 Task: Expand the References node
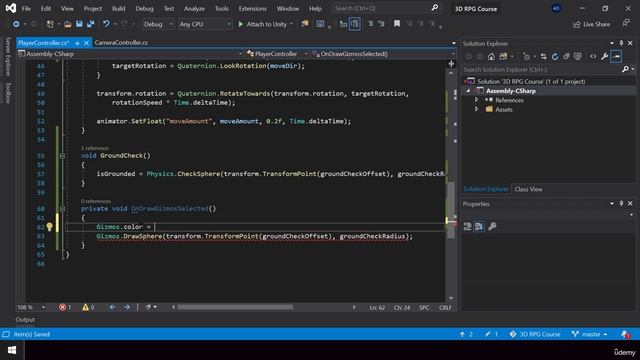(476, 100)
